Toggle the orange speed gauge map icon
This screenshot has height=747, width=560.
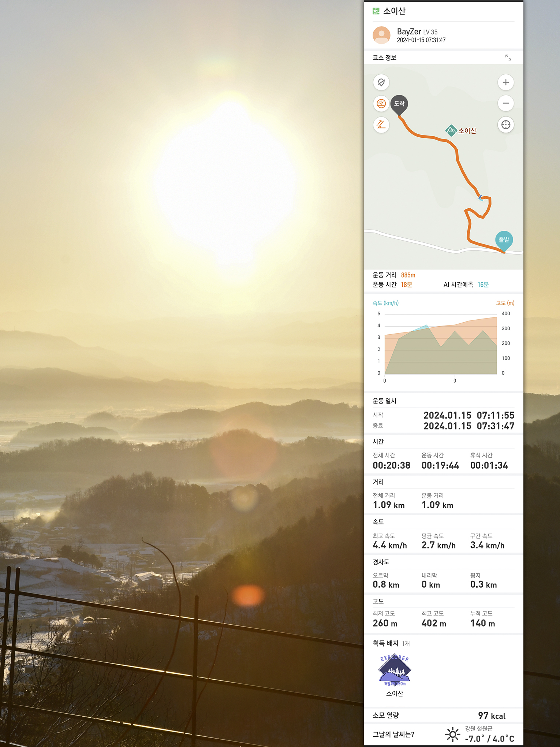[381, 104]
